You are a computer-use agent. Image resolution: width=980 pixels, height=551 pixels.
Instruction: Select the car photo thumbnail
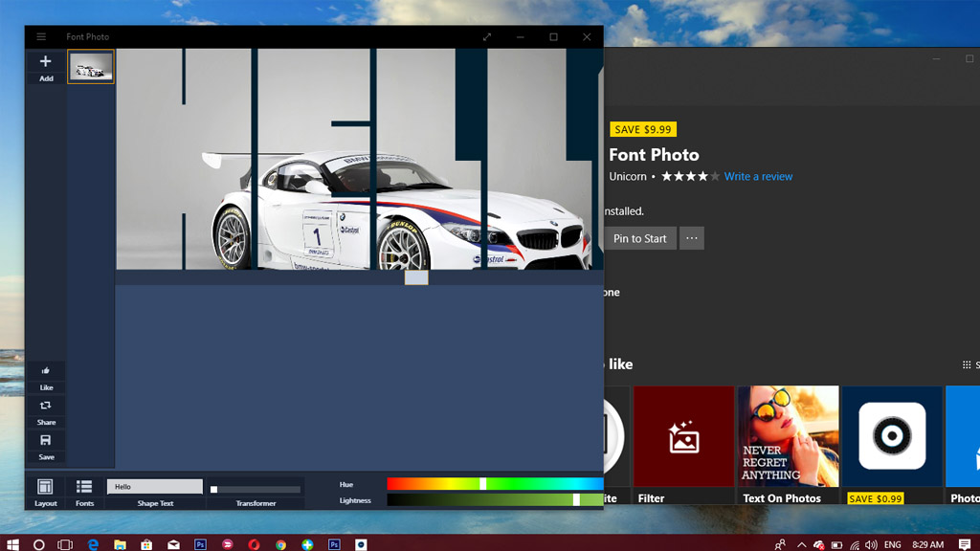click(x=91, y=67)
